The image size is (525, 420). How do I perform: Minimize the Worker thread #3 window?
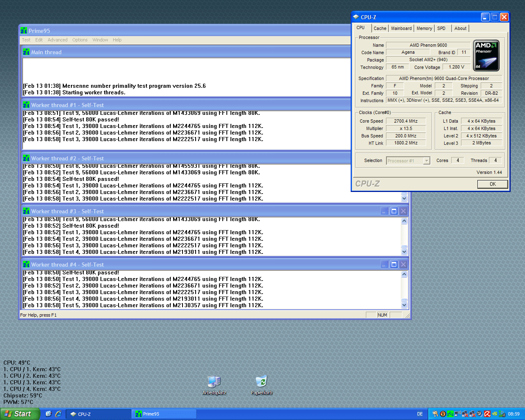pyautogui.click(x=384, y=211)
